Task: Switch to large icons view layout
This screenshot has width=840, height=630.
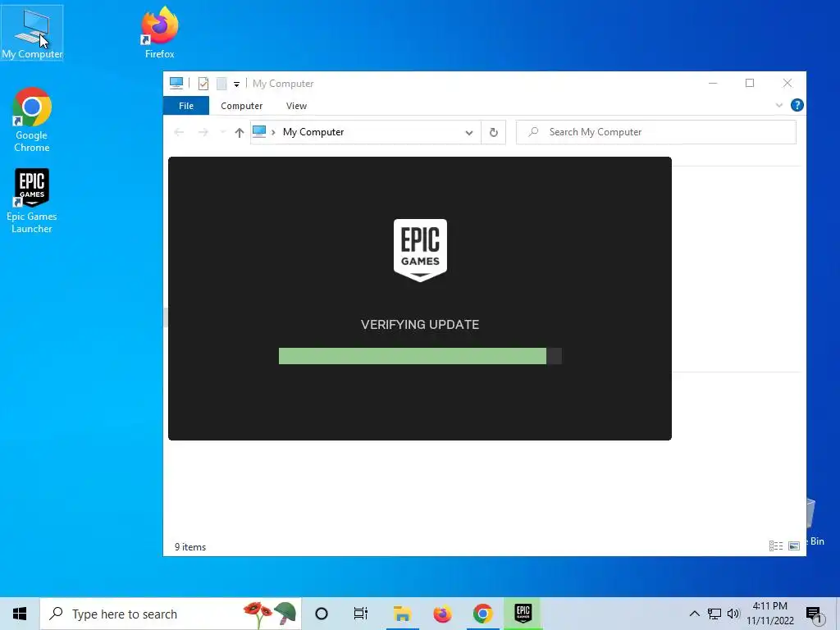Action: 794,546
